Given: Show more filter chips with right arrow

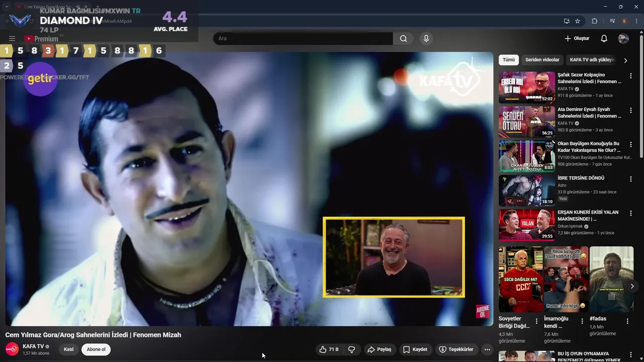Looking at the screenshot, I should click(625, 60).
